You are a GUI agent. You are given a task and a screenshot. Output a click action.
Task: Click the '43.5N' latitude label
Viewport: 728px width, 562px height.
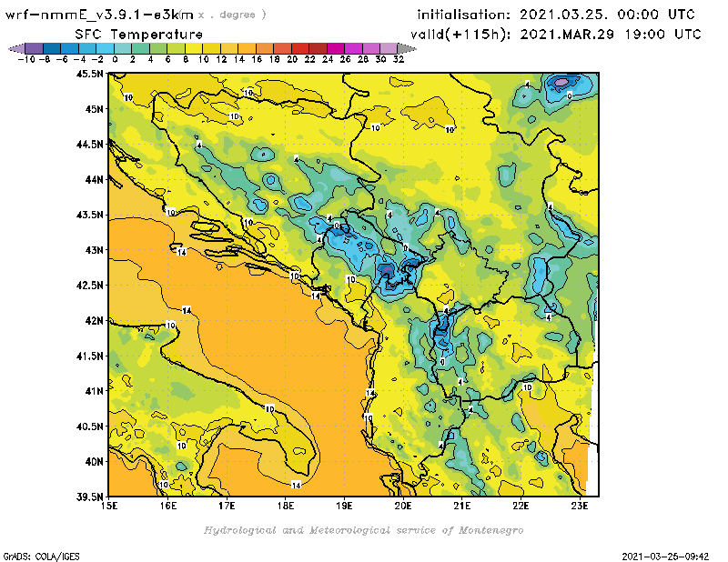[89, 215]
